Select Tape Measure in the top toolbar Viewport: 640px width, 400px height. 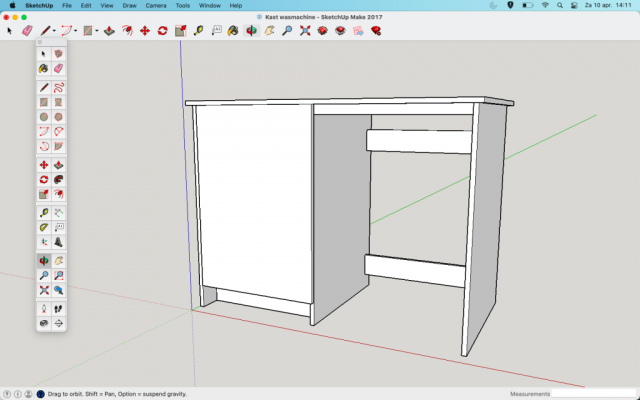[x=198, y=31]
